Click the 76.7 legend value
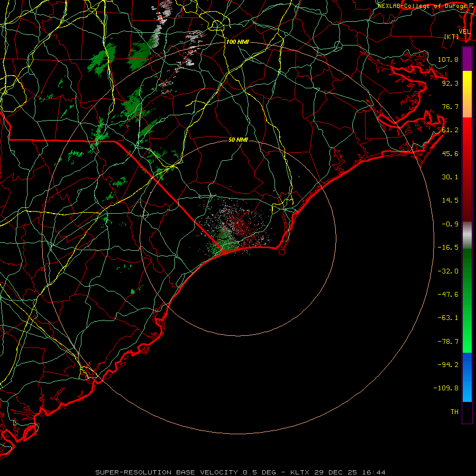The height and width of the screenshot is (476, 476). (x=450, y=106)
